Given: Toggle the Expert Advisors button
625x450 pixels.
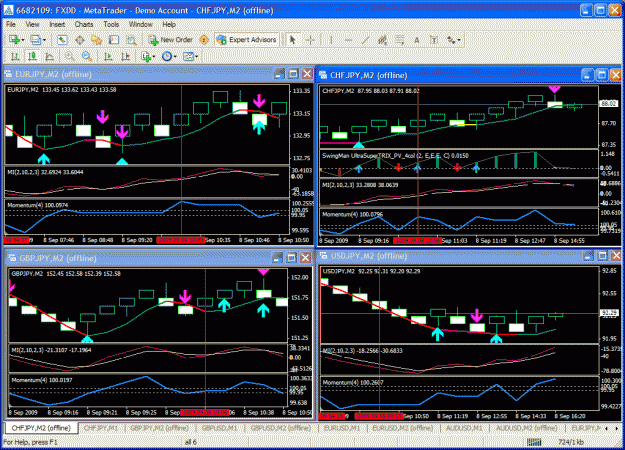Looking at the screenshot, I should click(247, 39).
